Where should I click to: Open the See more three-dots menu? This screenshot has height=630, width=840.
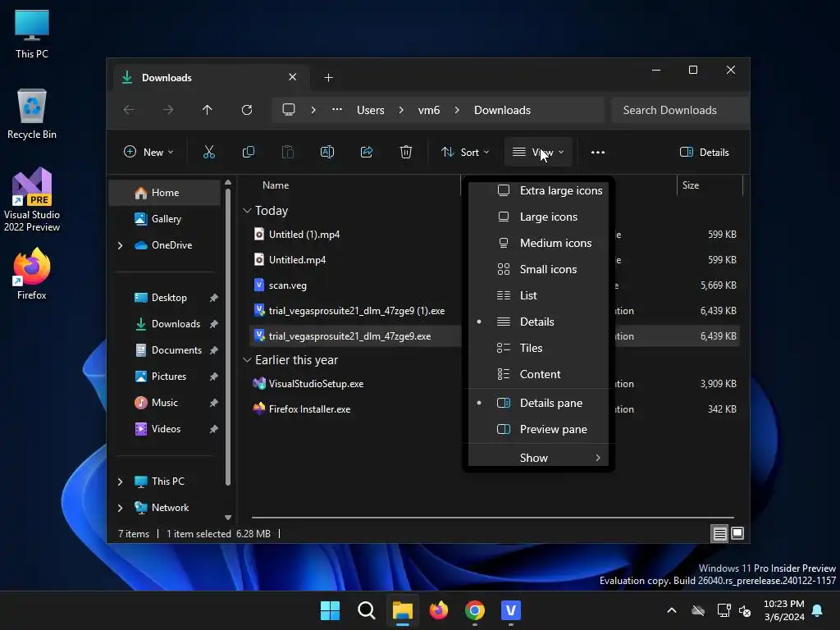coord(598,152)
